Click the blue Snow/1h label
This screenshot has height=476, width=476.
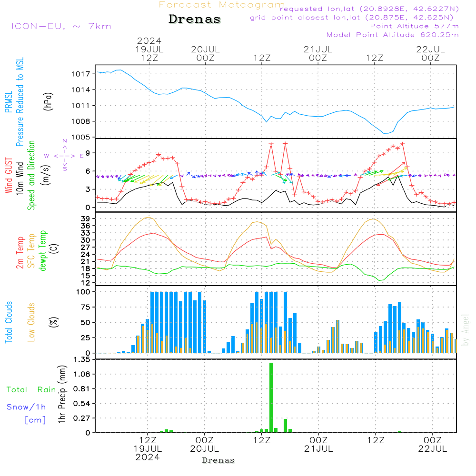click(26, 407)
